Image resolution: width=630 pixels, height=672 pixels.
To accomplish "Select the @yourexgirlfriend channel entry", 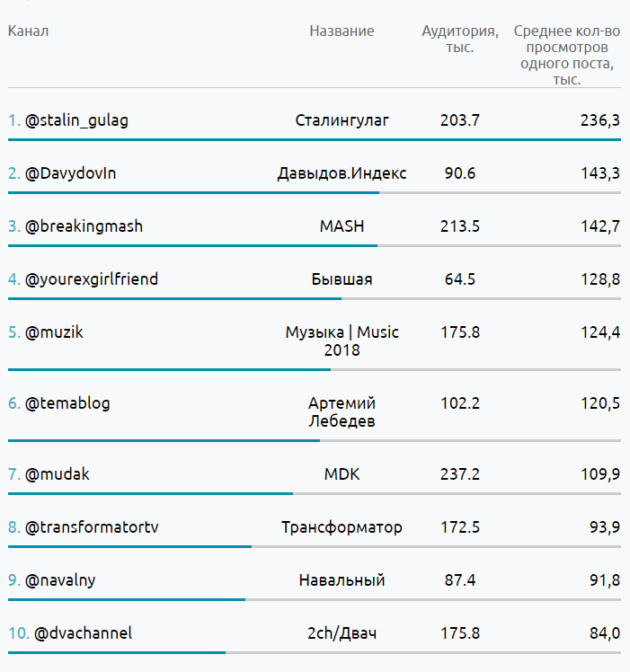I will point(92,279).
